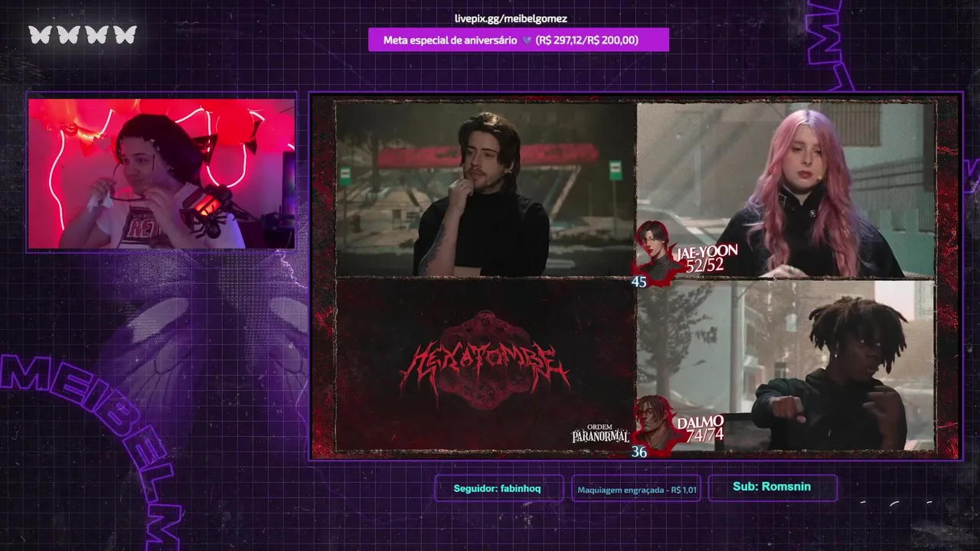Click the 45 counter beside Jae-Yoon
Viewport: 980px width, 551px height.
point(639,282)
